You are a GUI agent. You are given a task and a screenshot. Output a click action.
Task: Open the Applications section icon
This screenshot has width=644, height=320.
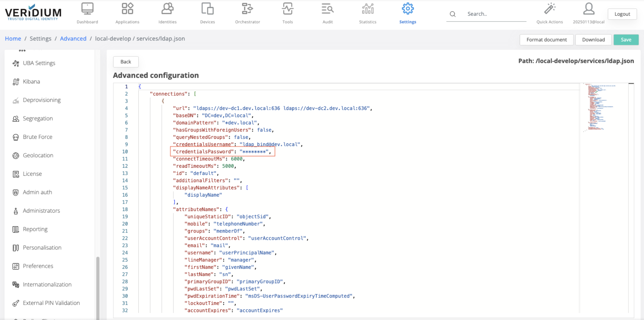[127, 9]
